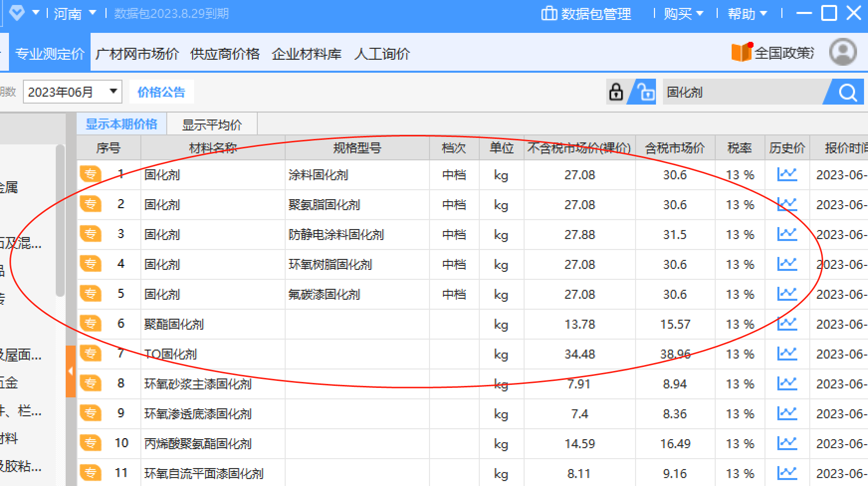Click the 专 badge on row 6
This screenshot has width=868, height=486.
[91, 324]
